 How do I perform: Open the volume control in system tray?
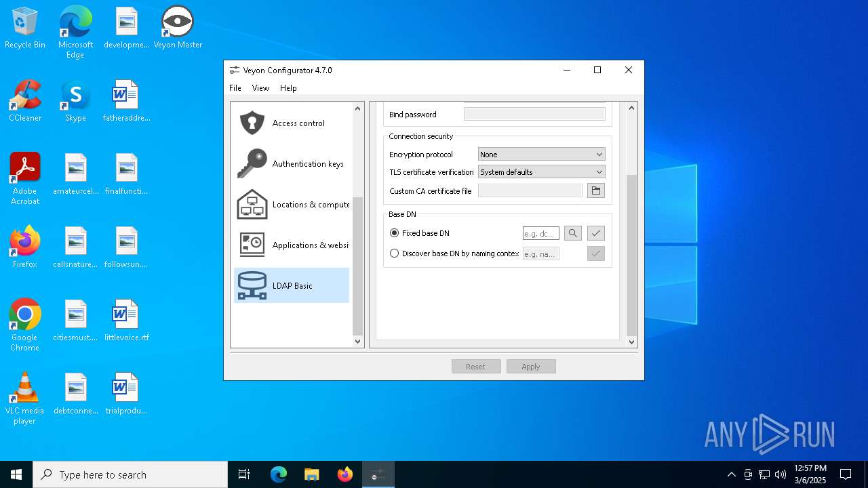tap(781, 474)
